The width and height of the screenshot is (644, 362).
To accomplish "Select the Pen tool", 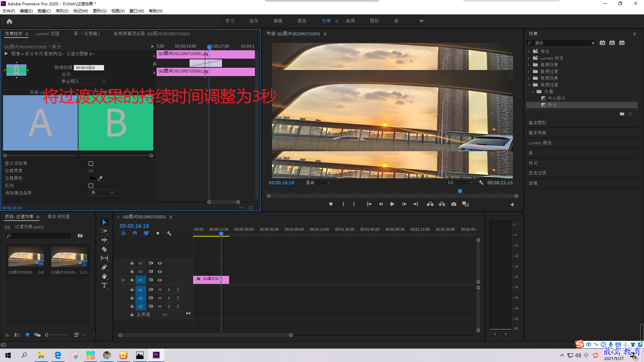I will pyautogui.click(x=104, y=267).
